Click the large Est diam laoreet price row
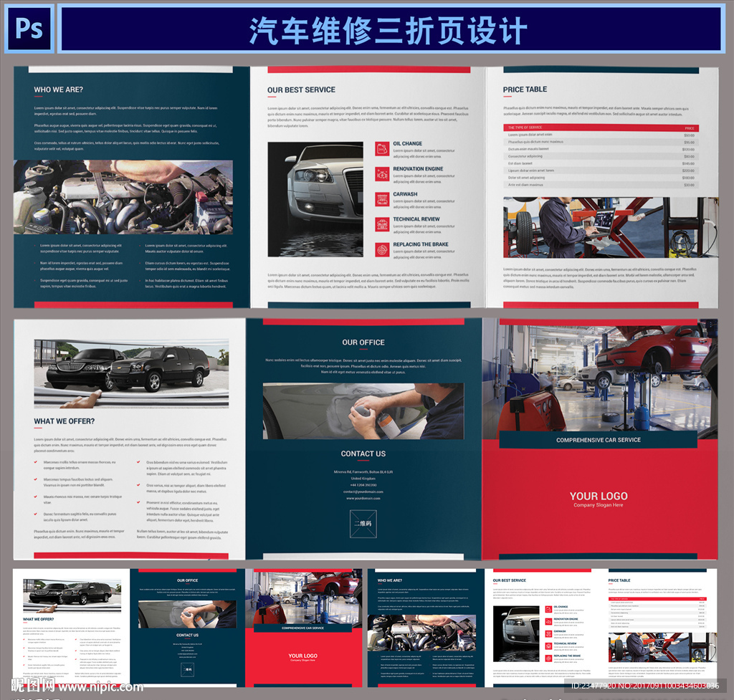This screenshot has width=734, height=700. coord(601,163)
